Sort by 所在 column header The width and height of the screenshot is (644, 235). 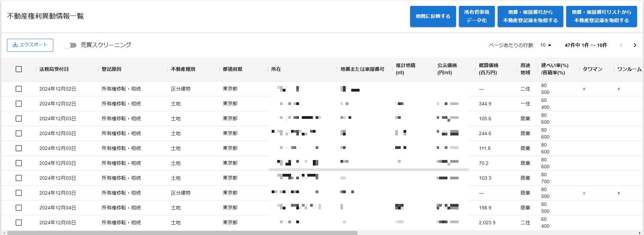coord(276,69)
